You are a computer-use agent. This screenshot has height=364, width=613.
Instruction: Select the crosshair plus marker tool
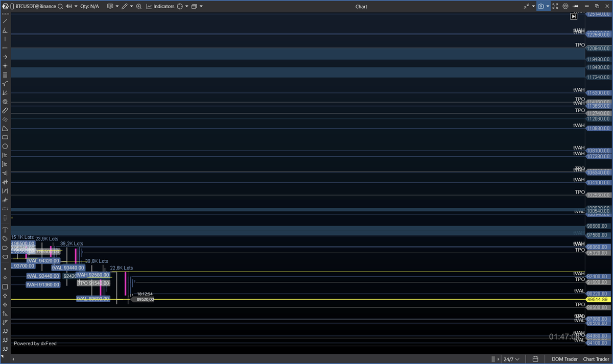[x=5, y=66]
